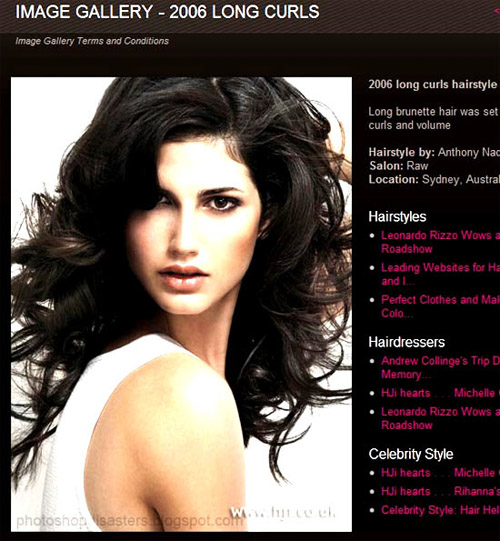Open the Leading Websites for Ha... link
This screenshot has height=541, width=500.
[x=440, y=274]
